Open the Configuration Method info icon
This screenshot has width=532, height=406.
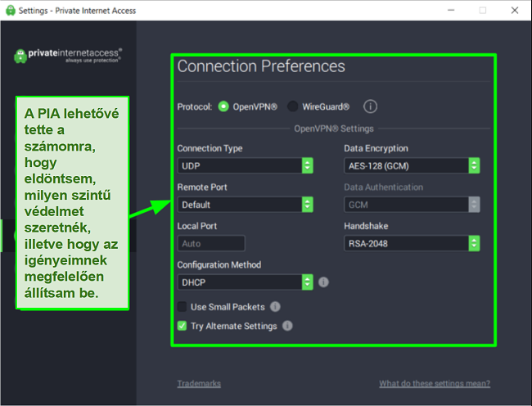pos(323,282)
